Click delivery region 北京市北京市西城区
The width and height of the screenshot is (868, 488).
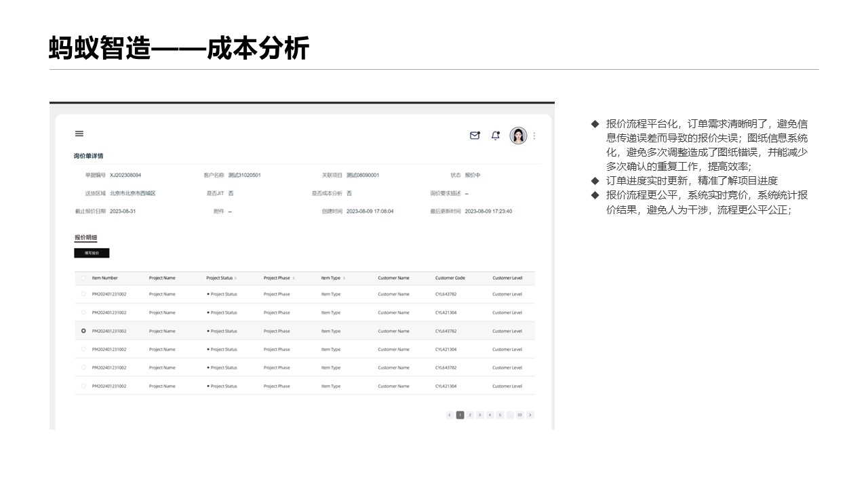(x=133, y=193)
